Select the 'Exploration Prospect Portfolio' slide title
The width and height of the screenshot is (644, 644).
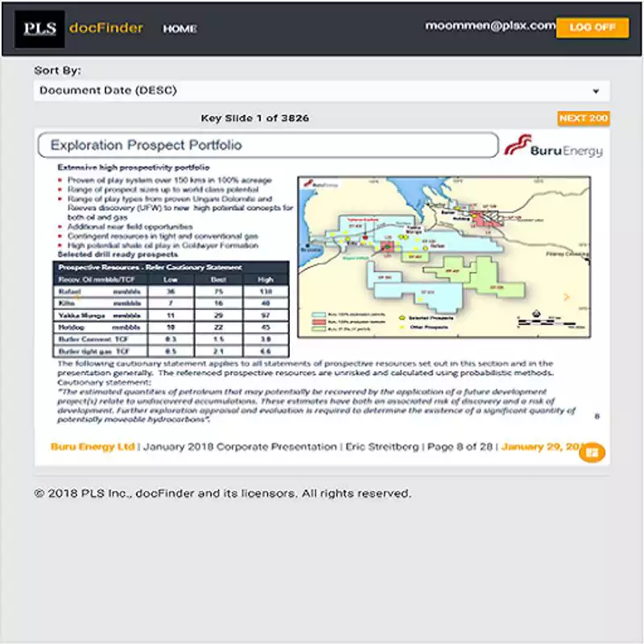pos(147,145)
